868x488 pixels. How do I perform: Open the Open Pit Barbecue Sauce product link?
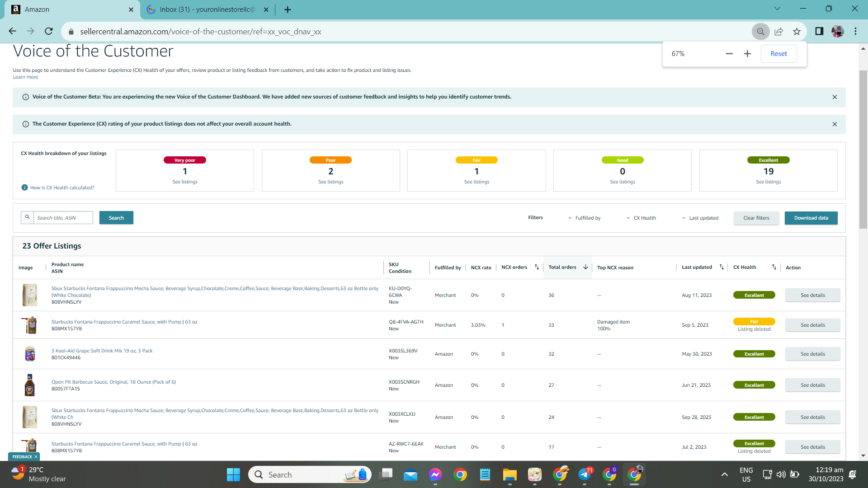click(x=113, y=382)
